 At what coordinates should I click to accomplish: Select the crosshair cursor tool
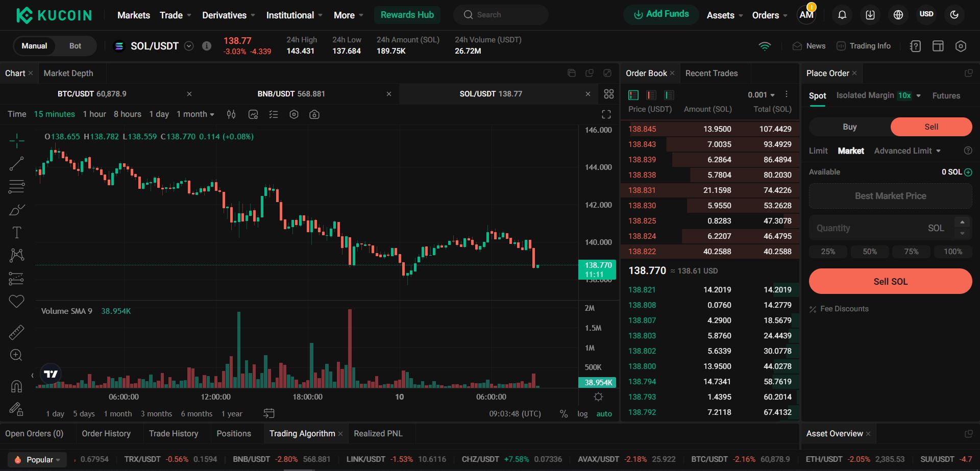[16, 141]
